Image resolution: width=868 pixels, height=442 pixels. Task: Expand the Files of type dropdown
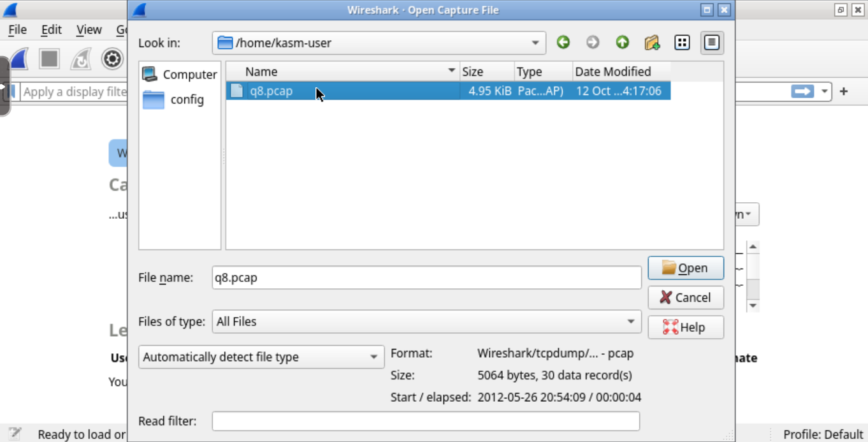pyautogui.click(x=630, y=321)
